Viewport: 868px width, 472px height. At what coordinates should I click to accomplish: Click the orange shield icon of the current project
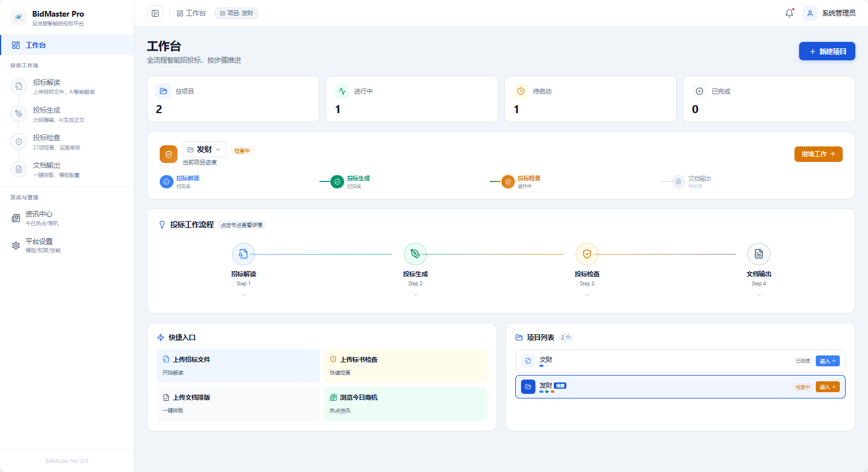point(168,154)
